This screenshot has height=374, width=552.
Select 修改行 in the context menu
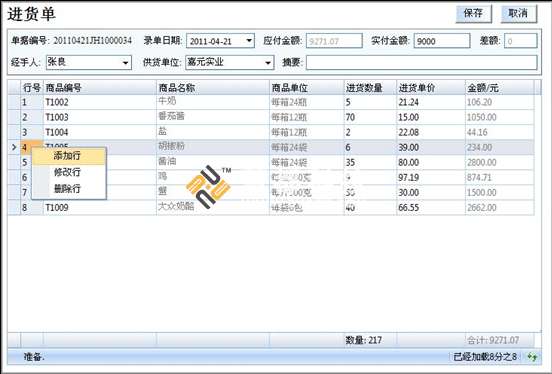69,172
